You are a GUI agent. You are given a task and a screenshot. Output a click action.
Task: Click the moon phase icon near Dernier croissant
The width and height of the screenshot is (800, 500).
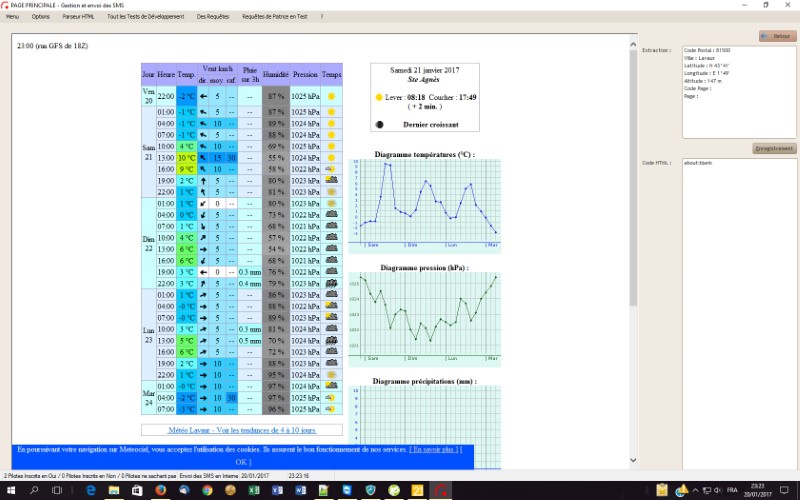(379, 124)
